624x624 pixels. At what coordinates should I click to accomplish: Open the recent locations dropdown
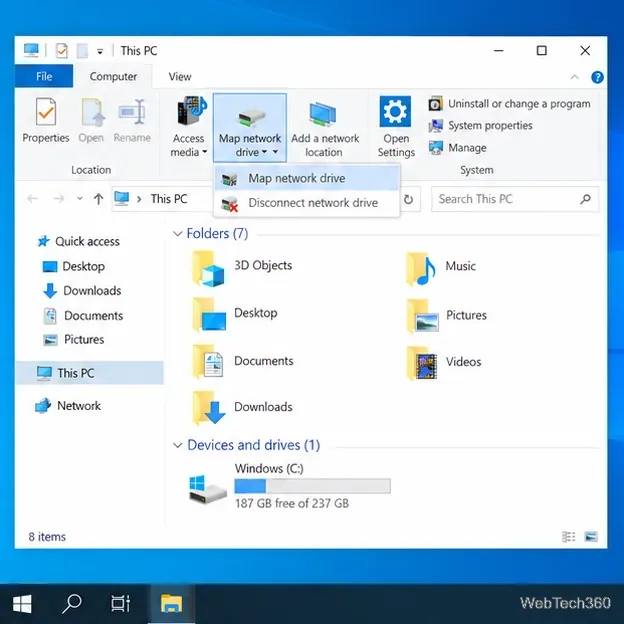click(80, 198)
